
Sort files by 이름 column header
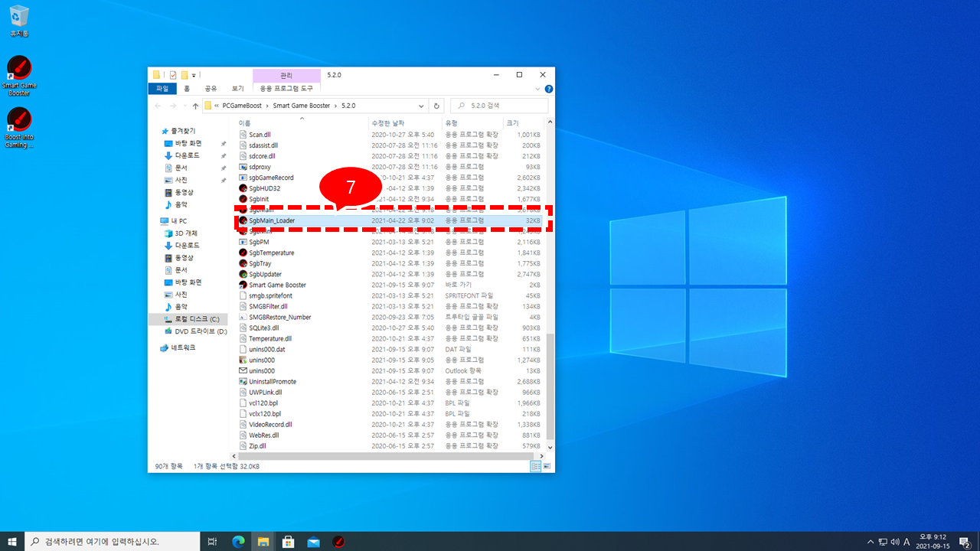[302, 122]
